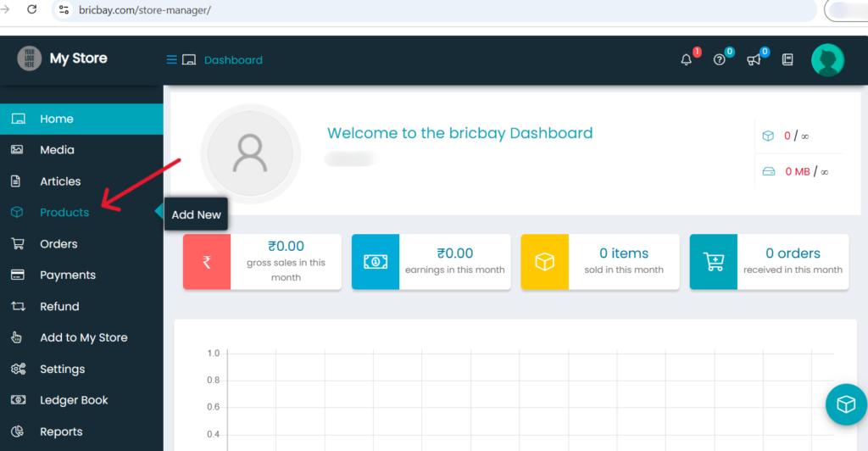Open the knowledge base book icon
Image resolution: width=868 pixels, height=451 pixels.
[x=787, y=60]
